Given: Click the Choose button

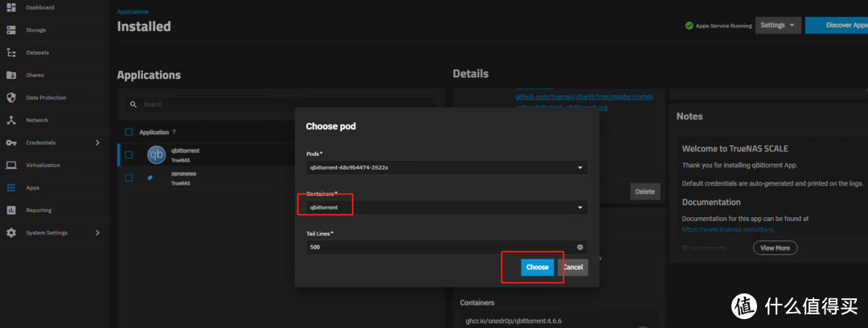Looking at the screenshot, I should (537, 267).
